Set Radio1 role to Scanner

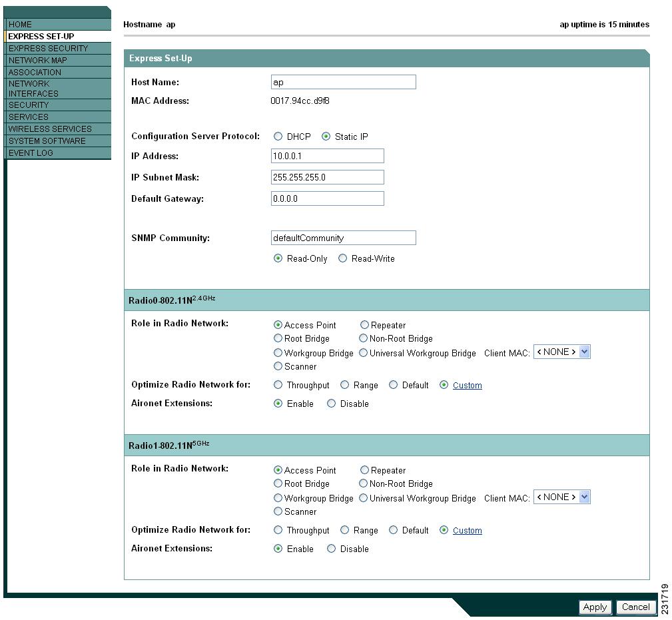click(x=278, y=511)
